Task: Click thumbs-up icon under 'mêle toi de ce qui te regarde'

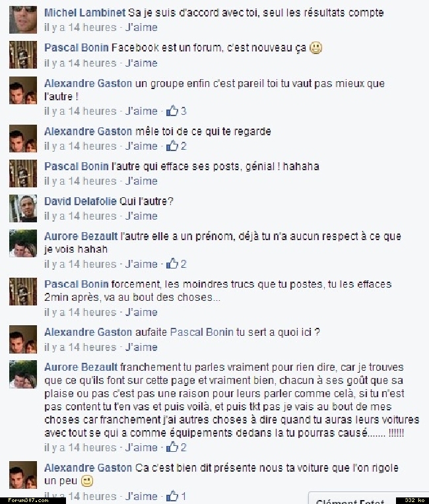Action: click(x=172, y=146)
